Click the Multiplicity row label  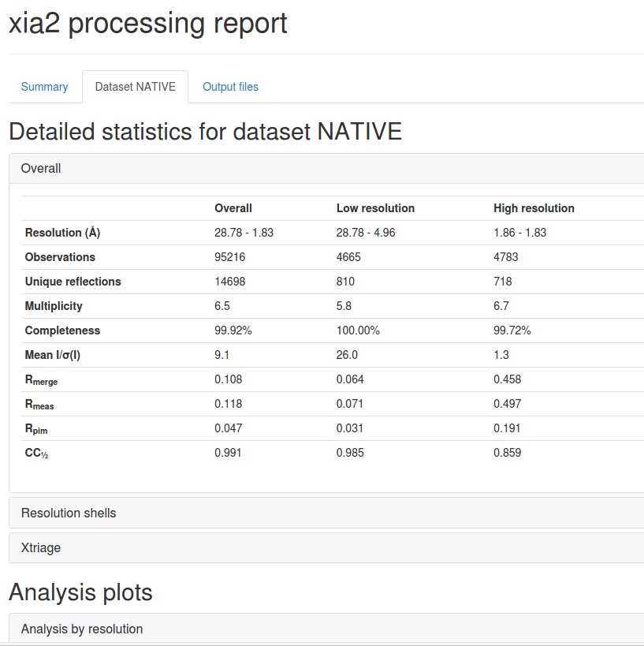point(54,306)
